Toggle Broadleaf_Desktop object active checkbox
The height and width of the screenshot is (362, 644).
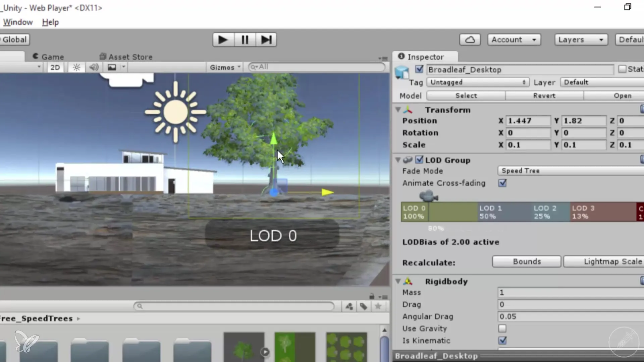[419, 69]
